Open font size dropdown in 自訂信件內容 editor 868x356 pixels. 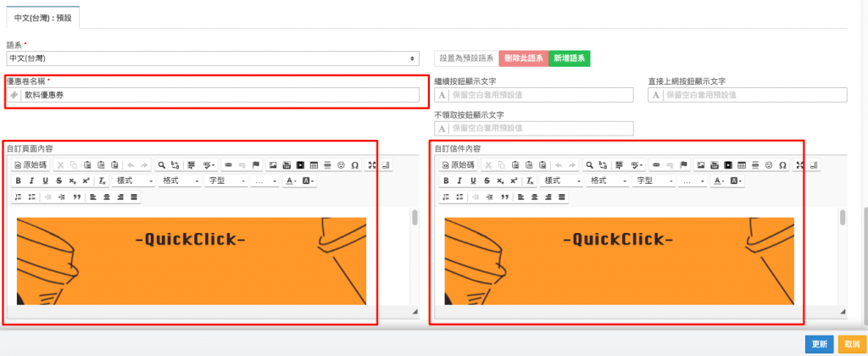click(693, 181)
